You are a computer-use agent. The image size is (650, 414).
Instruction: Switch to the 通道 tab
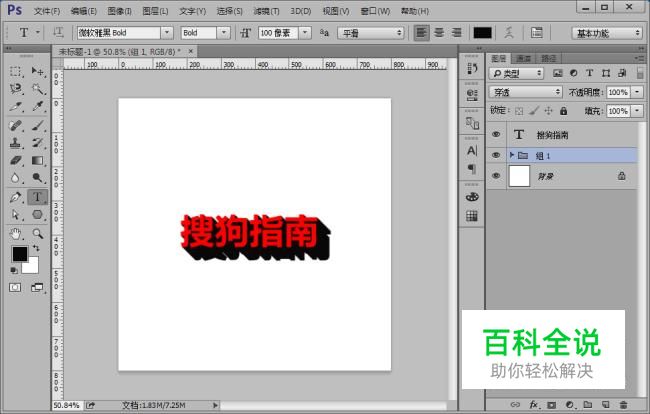click(x=524, y=58)
